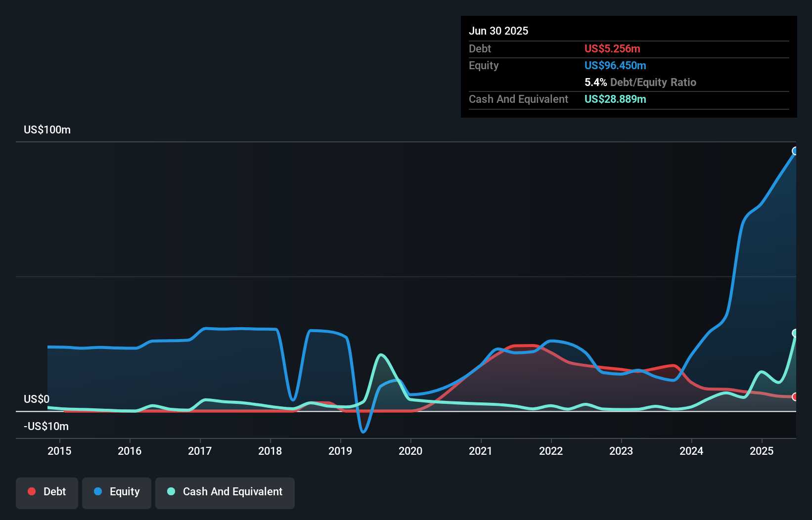Viewport: 812px width, 520px height.
Task: Click the 5.4% Debt/Equity Ratio text
Action: coord(640,82)
